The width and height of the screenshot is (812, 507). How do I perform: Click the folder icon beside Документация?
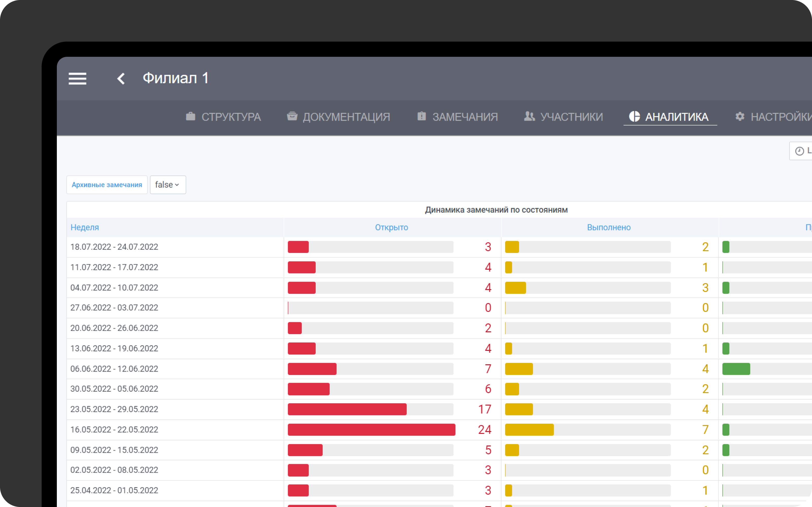(292, 116)
